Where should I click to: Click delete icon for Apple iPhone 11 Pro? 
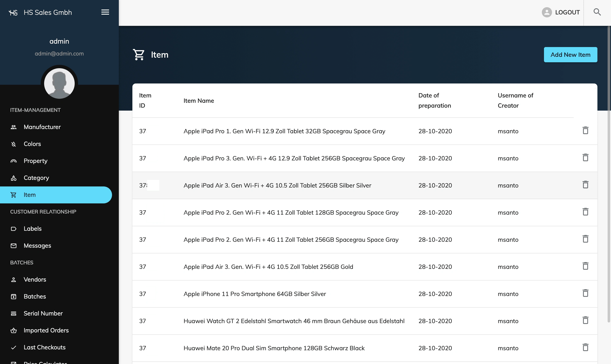585,293
